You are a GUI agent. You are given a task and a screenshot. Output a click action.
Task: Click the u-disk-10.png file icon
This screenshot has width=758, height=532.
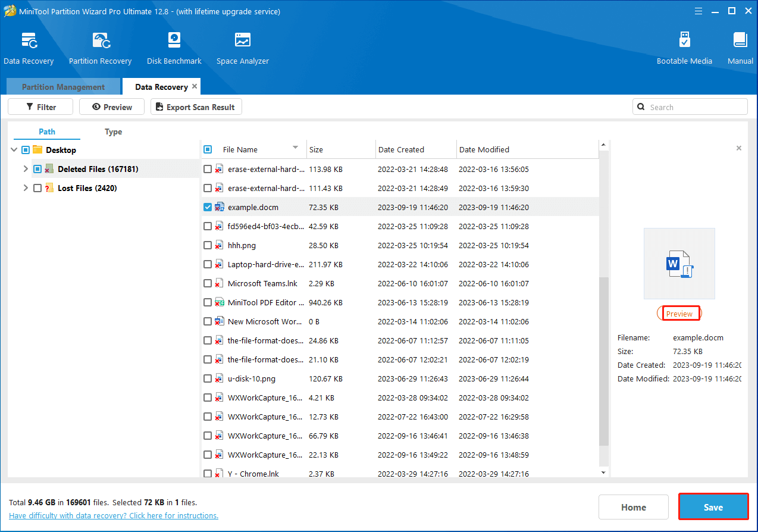(x=220, y=378)
